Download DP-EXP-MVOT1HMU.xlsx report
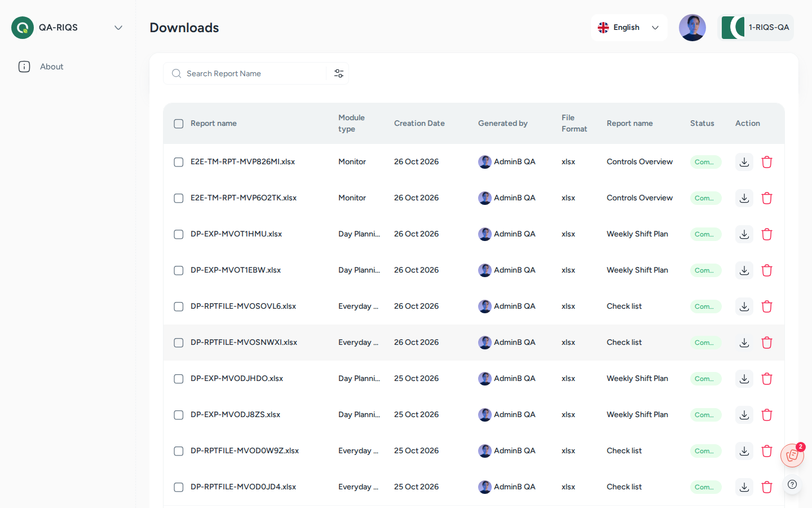Viewport: 812px width, 508px height. 744,234
